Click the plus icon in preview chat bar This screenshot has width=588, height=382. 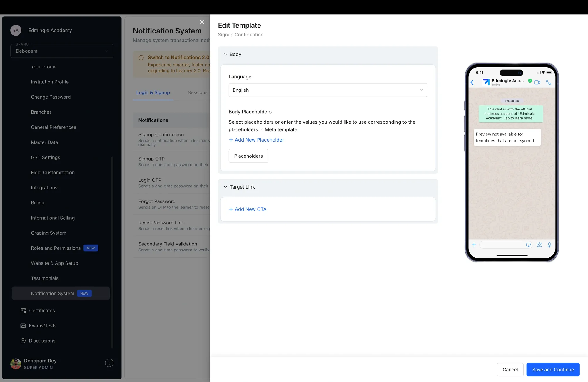pos(474,245)
